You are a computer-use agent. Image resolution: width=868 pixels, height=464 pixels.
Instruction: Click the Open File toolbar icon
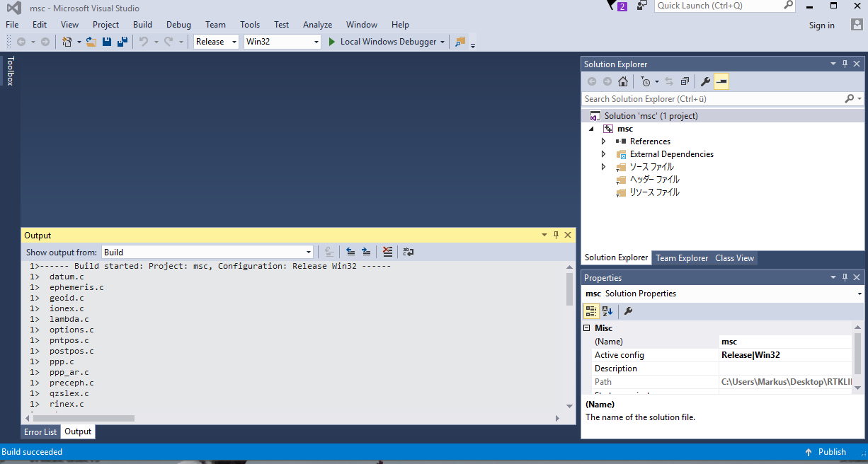[x=91, y=42]
